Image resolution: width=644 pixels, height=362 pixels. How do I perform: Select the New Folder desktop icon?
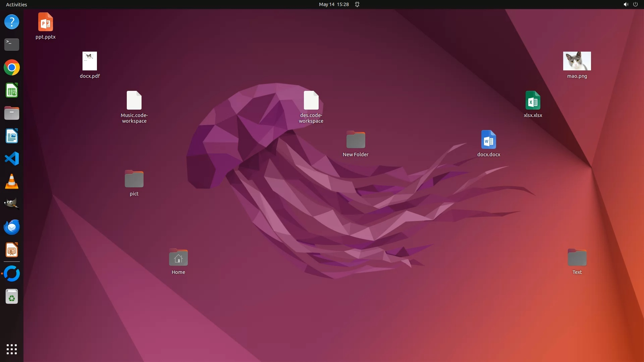click(356, 140)
